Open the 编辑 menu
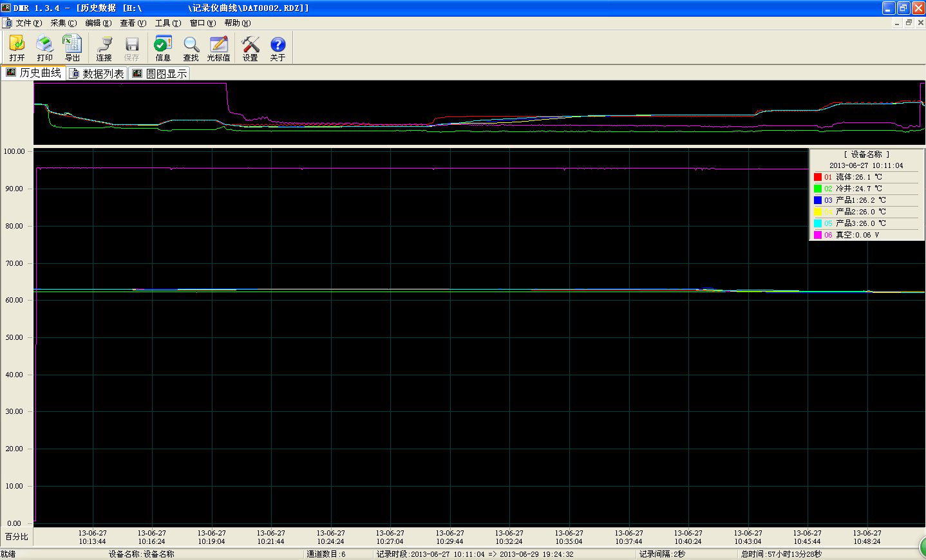926x560 pixels. [99, 23]
